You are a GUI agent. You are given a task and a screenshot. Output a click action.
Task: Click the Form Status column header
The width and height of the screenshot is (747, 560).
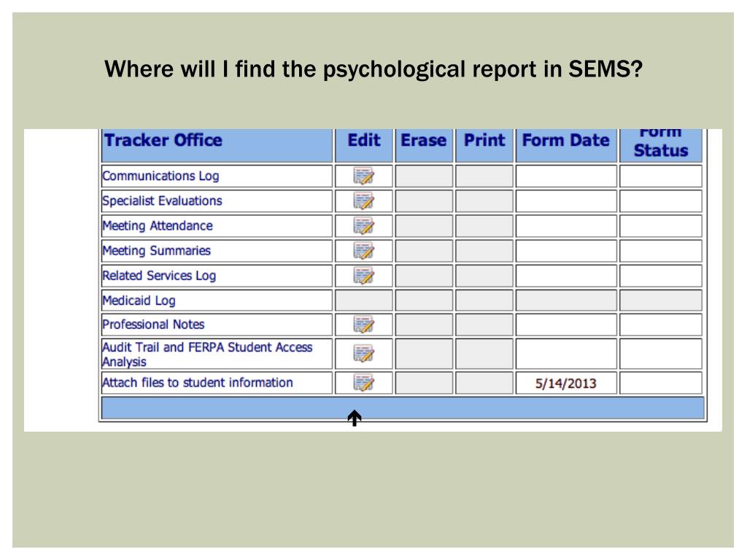661,145
